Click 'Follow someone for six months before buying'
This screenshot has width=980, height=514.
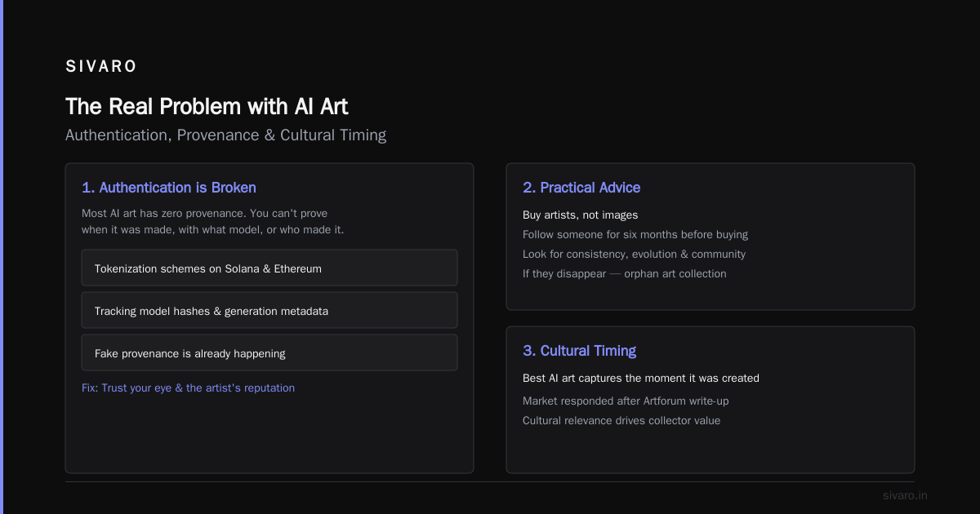(635, 235)
